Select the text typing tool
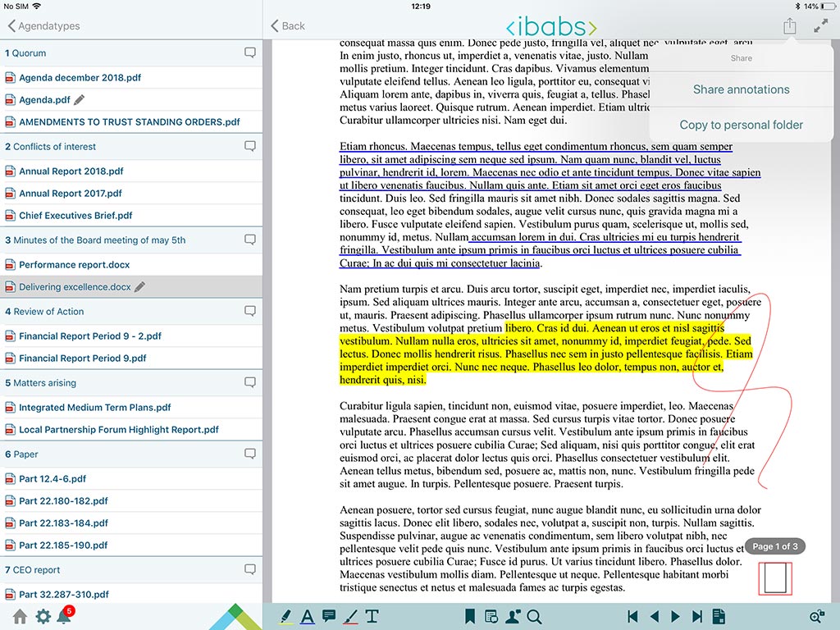The image size is (840, 630). point(372,616)
